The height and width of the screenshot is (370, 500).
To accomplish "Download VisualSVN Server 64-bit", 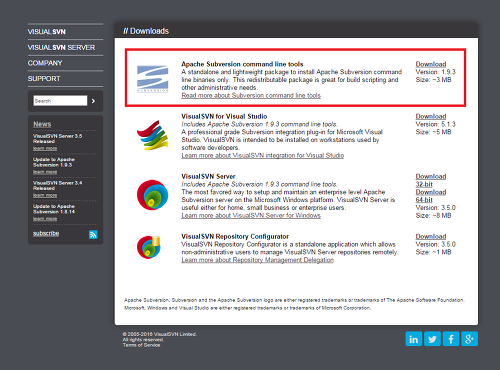I will (x=431, y=196).
